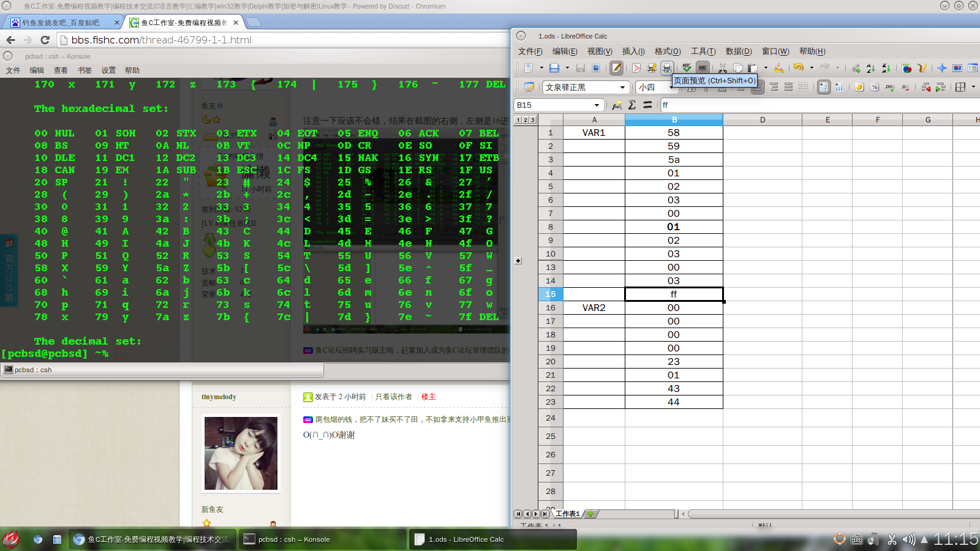Click the Copy icon in Calc toolbar
The image size is (980, 551).
pyautogui.click(x=737, y=68)
